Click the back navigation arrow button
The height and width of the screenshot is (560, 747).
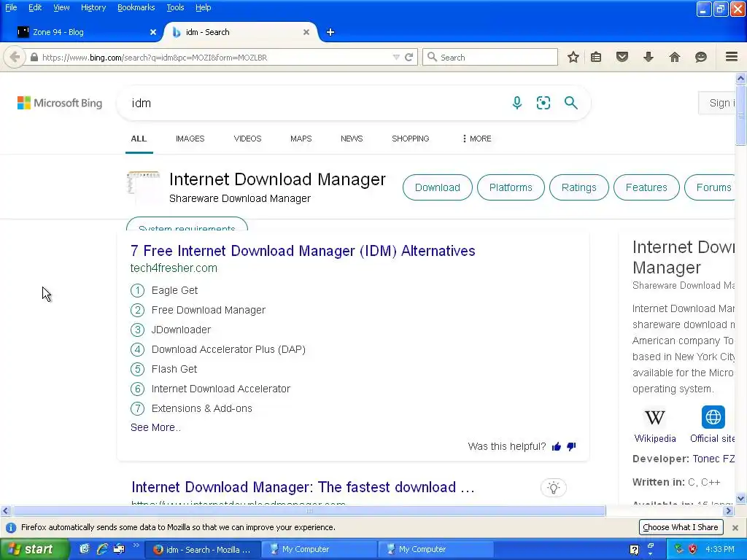15,57
